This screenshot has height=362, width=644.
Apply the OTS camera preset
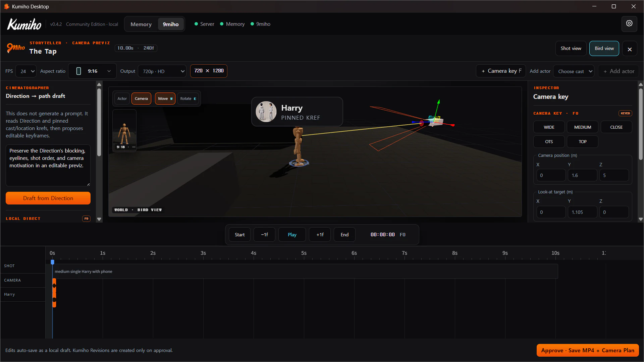coord(549,142)
